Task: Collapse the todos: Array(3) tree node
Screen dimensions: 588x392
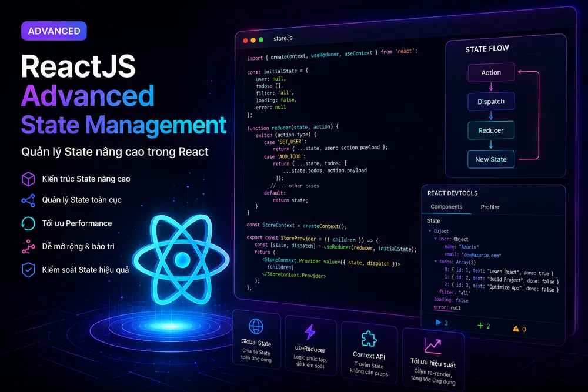Action: click(x=435, y=261)
